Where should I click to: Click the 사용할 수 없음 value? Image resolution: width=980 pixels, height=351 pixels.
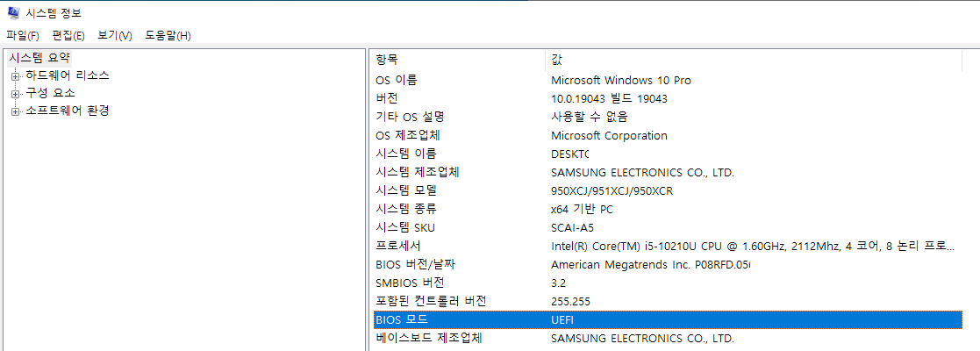click(589, 117)
